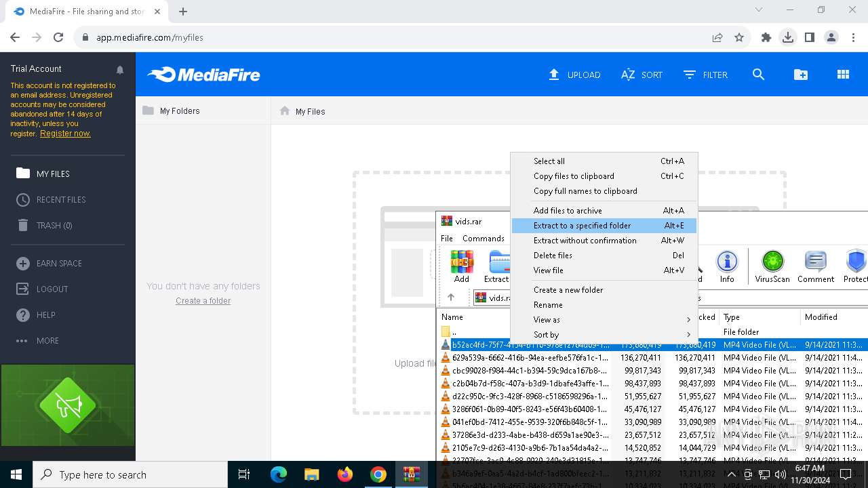868x488 pixels.
Task: Open Chrome three-dot menu
Action: (853, 37)
